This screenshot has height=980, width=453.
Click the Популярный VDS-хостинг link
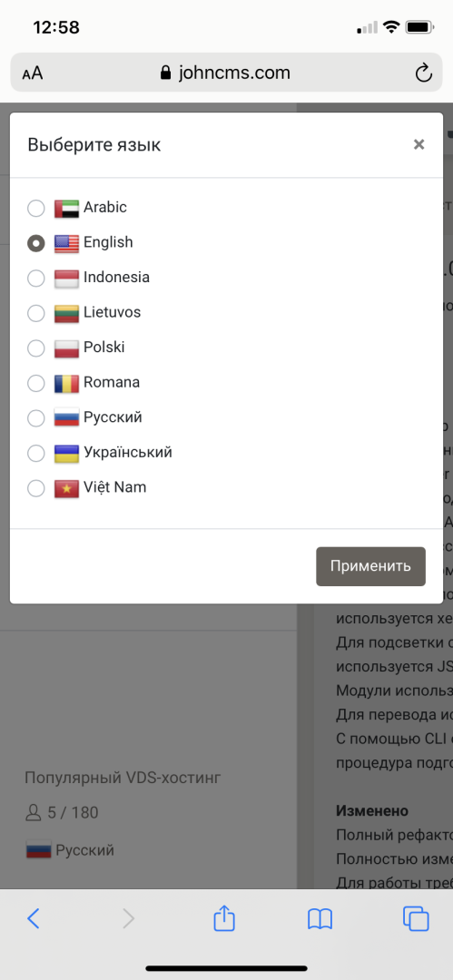123,779
